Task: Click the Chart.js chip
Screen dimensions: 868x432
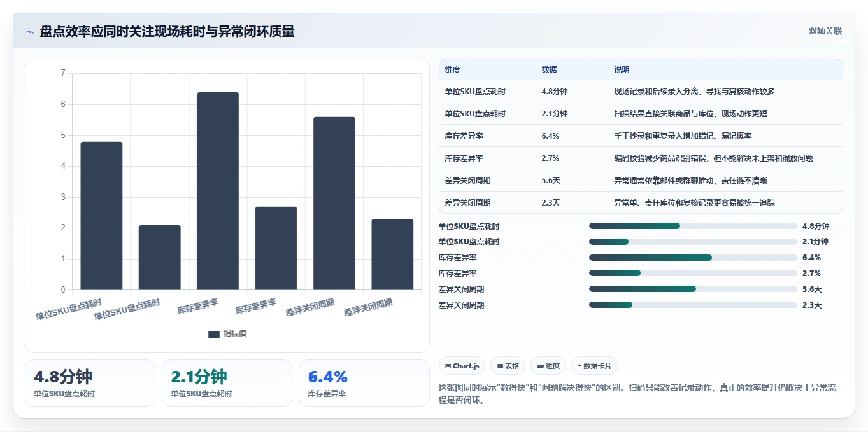Action: (x=462, y=366)
